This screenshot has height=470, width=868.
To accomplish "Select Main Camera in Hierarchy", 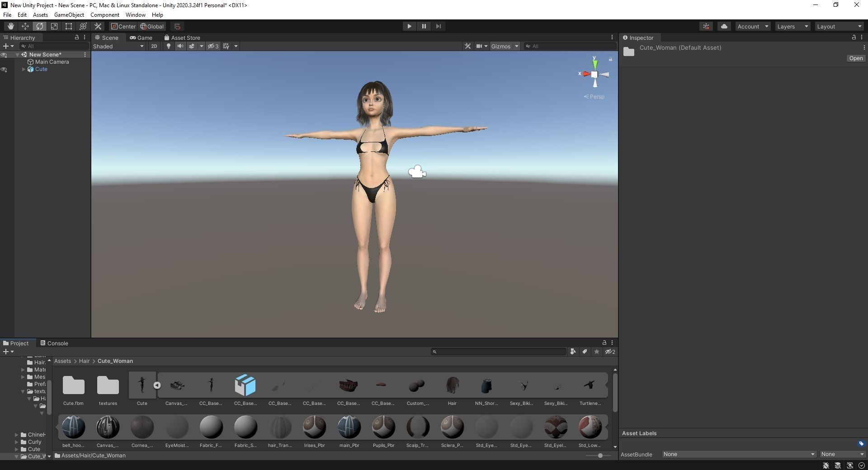I will click(x=52, y=62).
